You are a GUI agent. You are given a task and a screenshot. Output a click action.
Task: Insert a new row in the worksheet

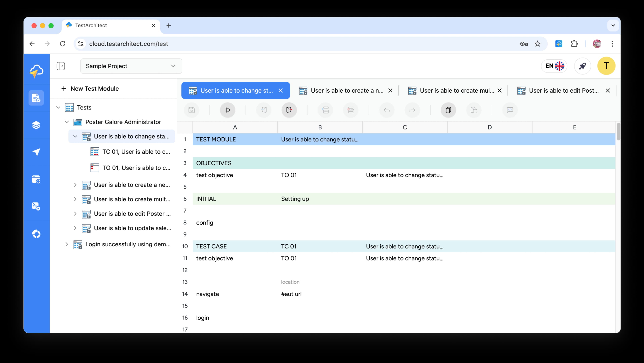325,110
